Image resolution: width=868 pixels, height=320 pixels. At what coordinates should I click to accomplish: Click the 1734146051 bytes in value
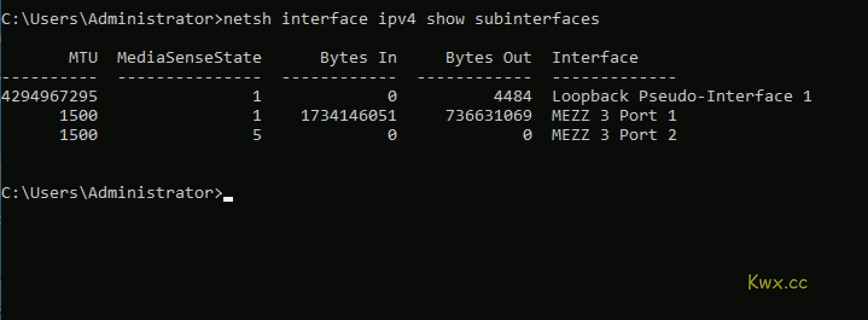[349, 116]
